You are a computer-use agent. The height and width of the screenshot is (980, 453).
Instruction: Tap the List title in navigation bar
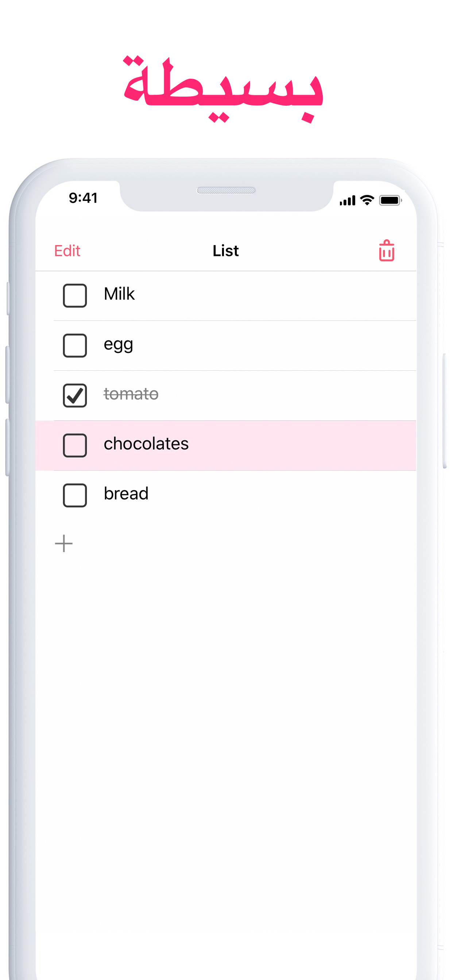[x=226, y=251]
